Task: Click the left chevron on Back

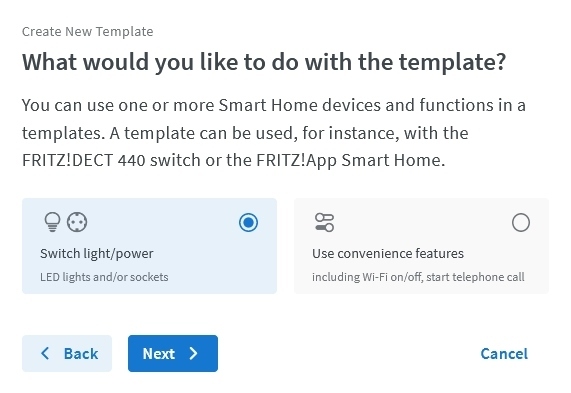Action: (x=45, y=353)
